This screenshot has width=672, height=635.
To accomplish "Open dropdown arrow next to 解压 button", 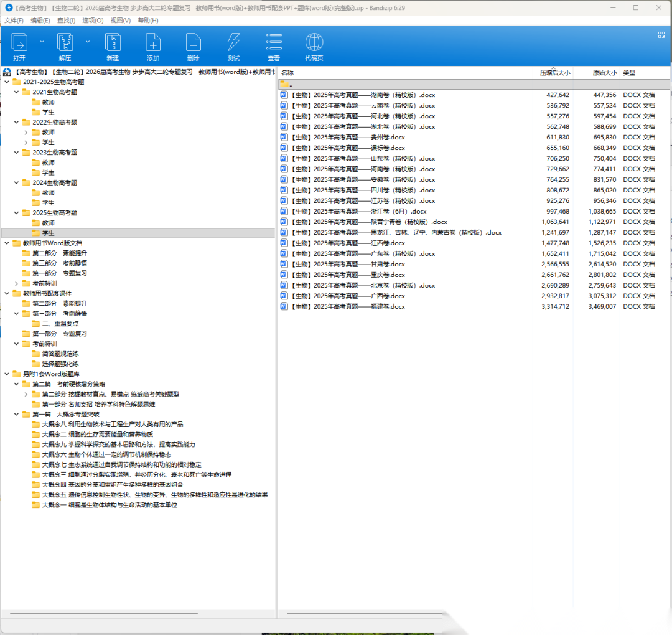I will pyautogui.click(x=88, y=42).
